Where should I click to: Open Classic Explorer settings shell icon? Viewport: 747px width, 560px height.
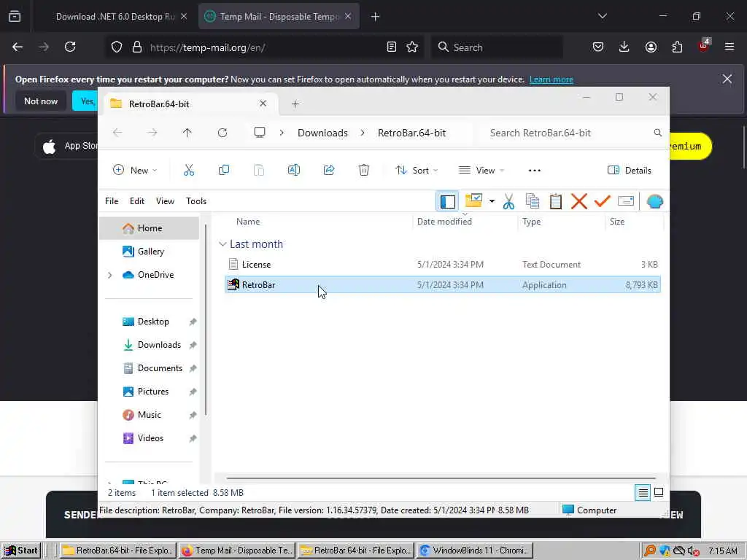coord(654,201)
